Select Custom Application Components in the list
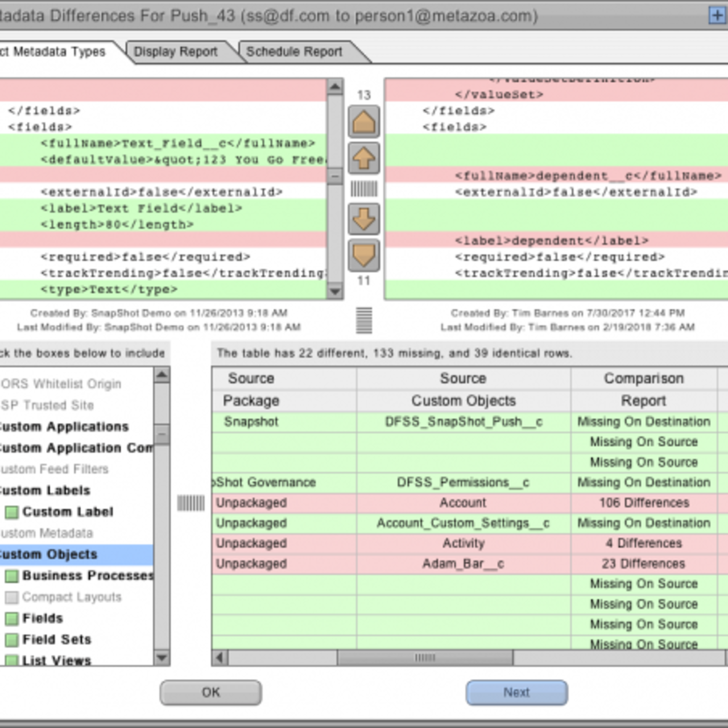 coord(77,448)
